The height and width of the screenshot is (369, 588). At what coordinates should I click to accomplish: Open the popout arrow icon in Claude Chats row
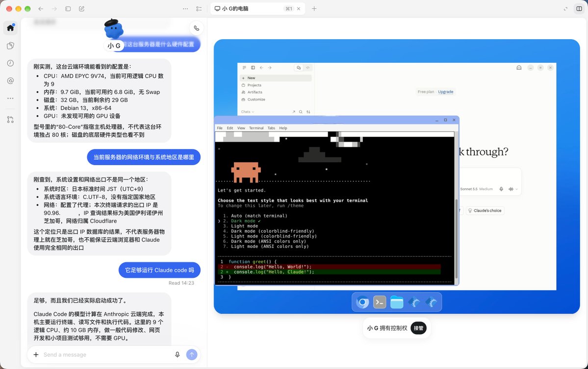294,112
